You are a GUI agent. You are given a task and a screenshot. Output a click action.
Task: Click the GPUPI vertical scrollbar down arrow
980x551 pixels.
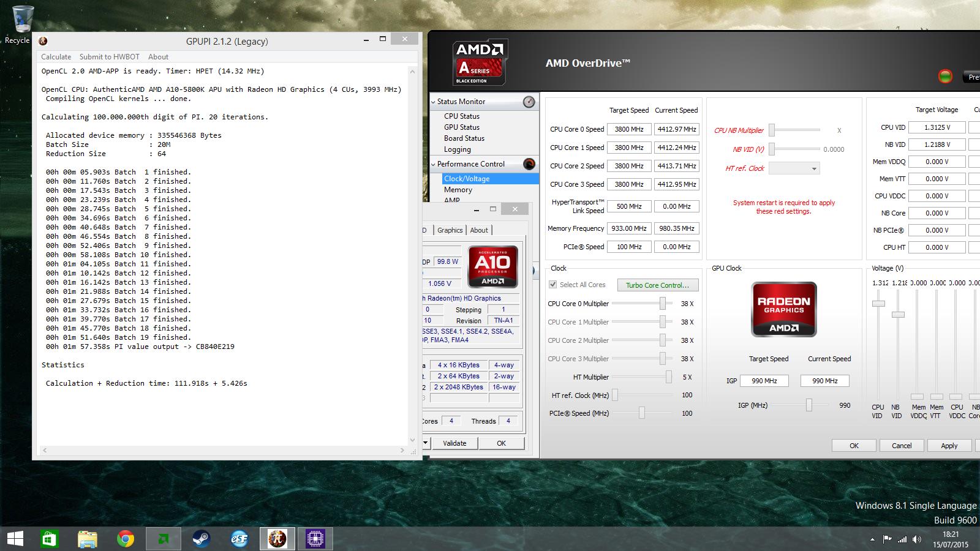click(x=412, y=440)
